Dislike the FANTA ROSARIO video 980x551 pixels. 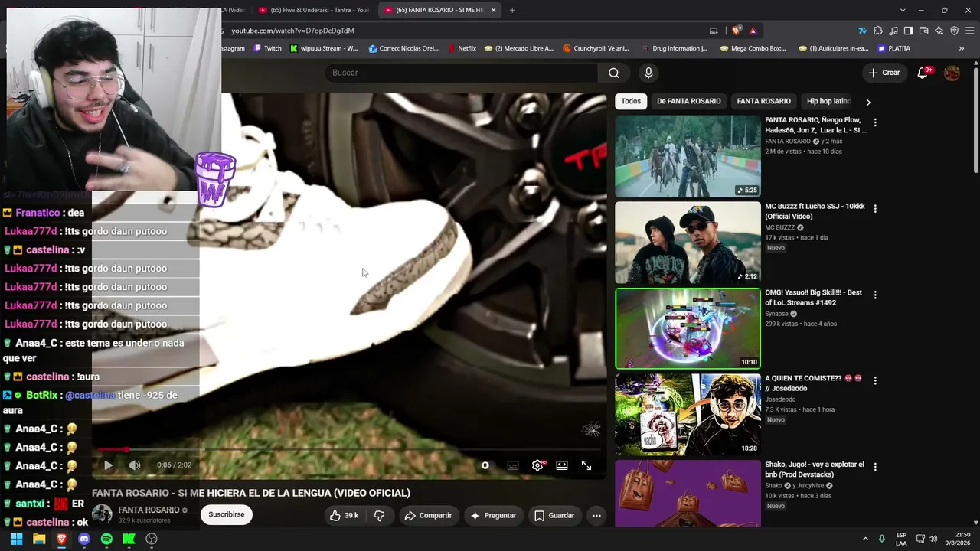[380, 516]
